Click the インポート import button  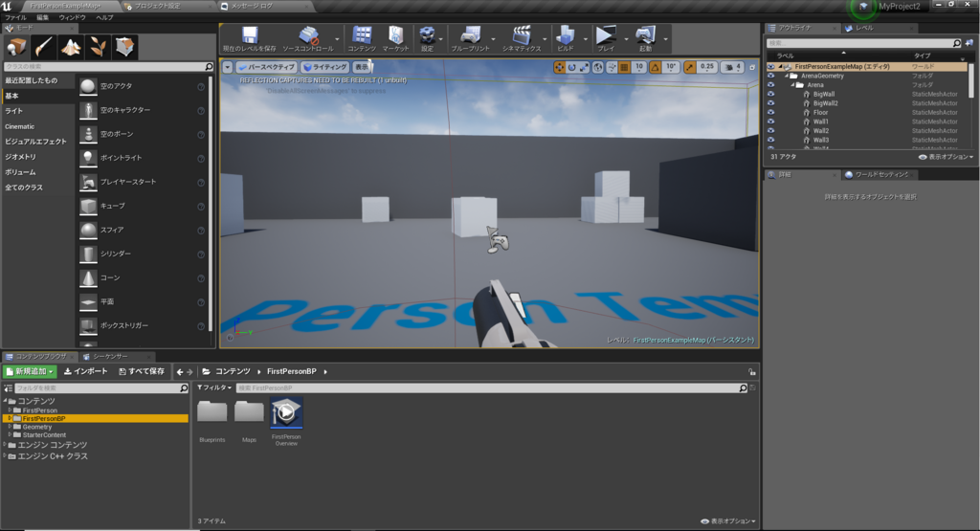[x=85, y=371]
